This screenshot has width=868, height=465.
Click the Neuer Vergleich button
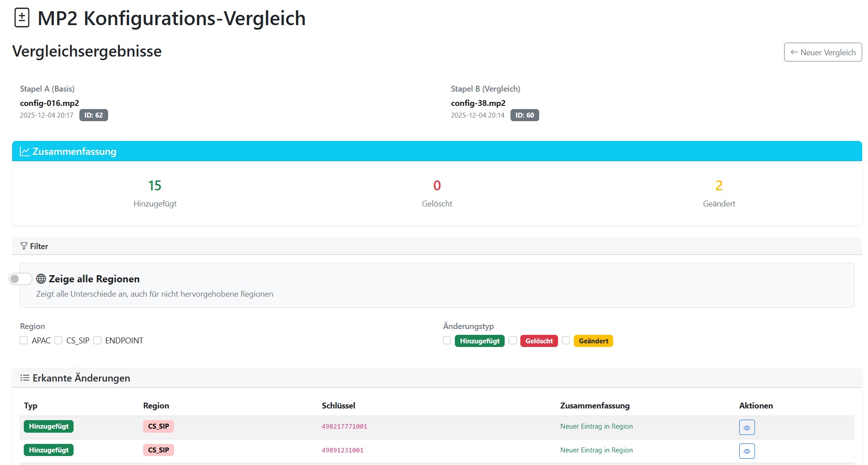(822, 52)
